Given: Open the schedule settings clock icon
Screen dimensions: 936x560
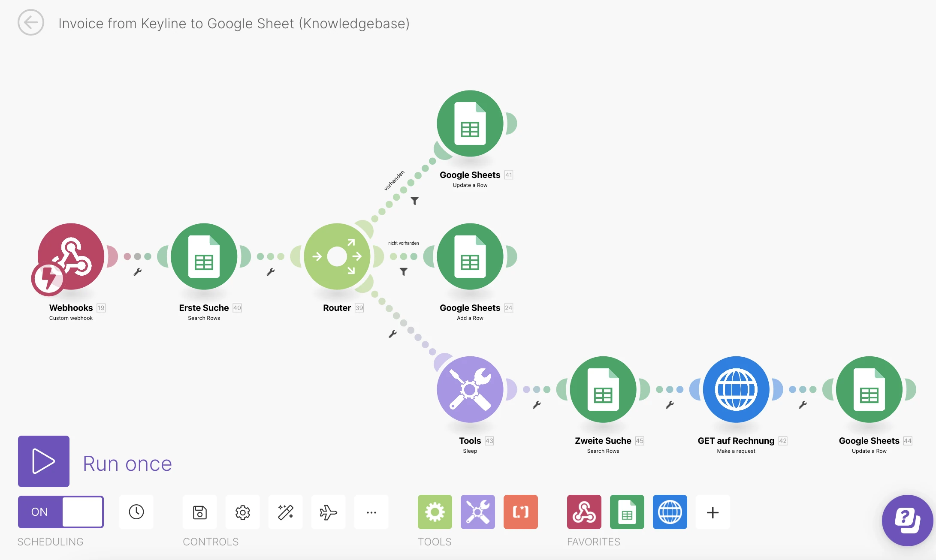Looking at the screenshot, I should (136, 512).
